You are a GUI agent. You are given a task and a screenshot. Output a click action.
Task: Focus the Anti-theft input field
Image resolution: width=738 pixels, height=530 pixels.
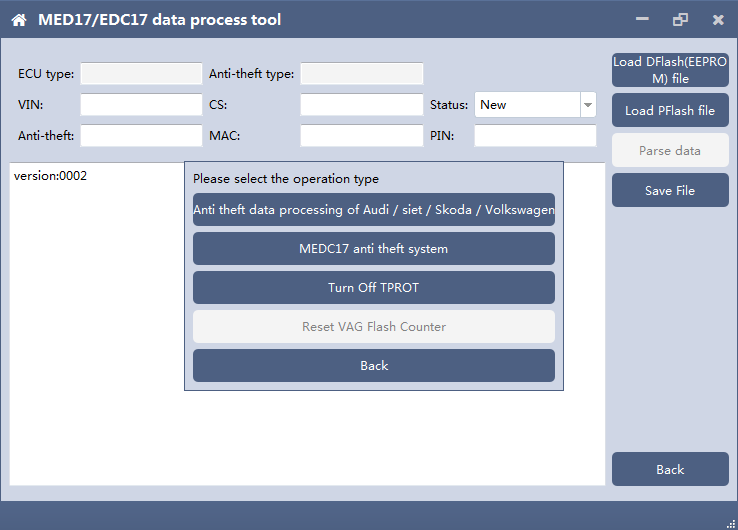[141, 136]
